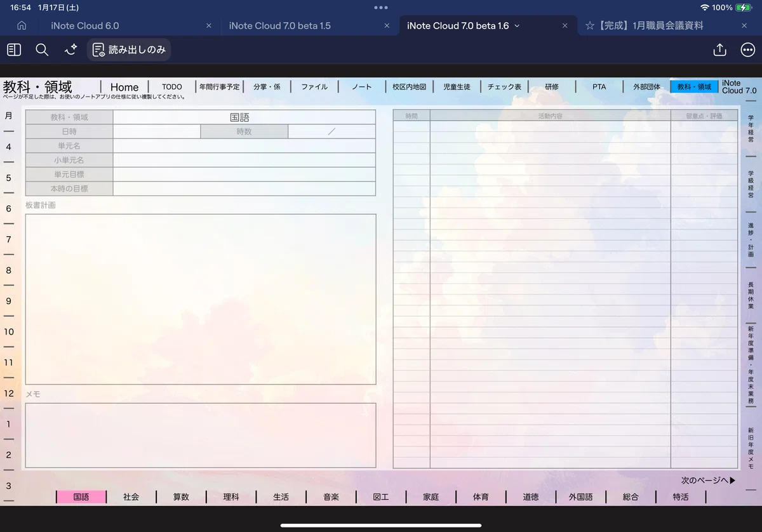
Task: Open 長期休業 side tab
Action: point(751,296)
